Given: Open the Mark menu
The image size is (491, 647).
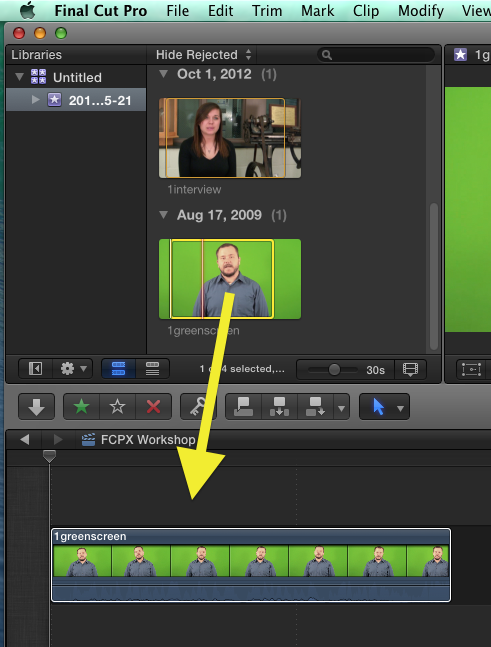Looking at the screenshot, I should point(318,11).
